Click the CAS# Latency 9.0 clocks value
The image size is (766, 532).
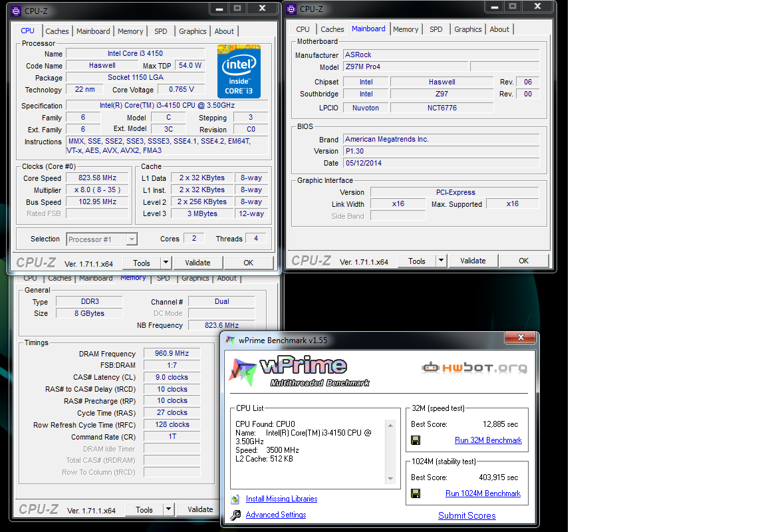pos(172,377)
